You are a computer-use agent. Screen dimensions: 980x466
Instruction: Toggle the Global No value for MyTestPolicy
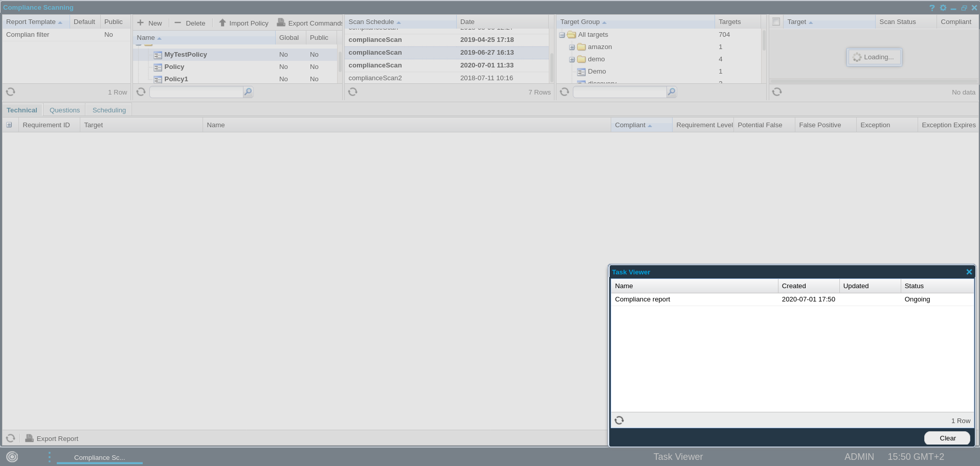point(283,54)
